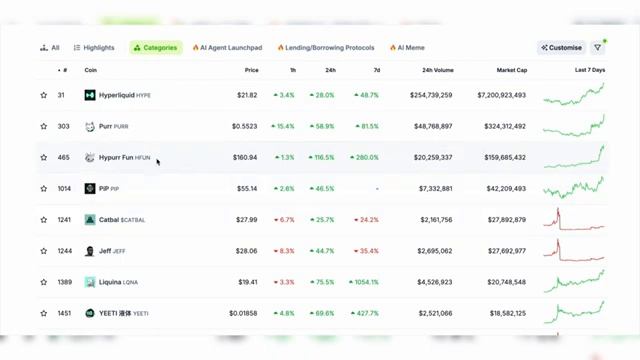Click Hyperliquid price $21.82

click(247, 95)
